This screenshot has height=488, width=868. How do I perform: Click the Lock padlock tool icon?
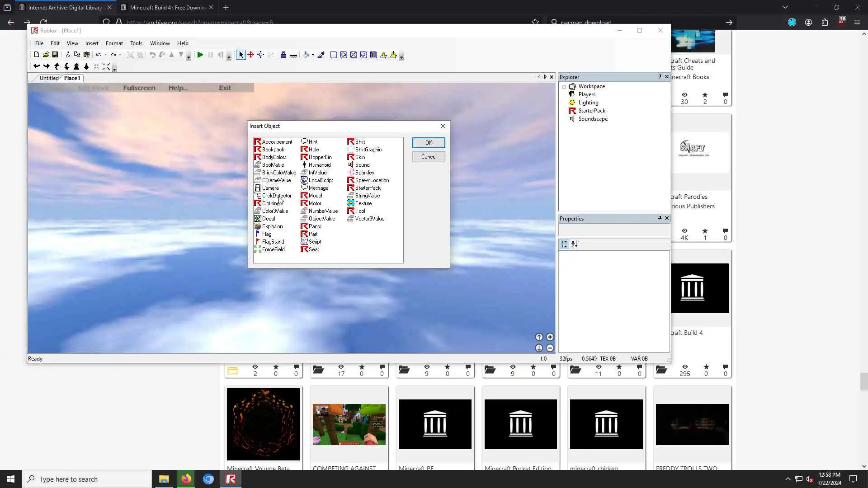click(283, 55)
